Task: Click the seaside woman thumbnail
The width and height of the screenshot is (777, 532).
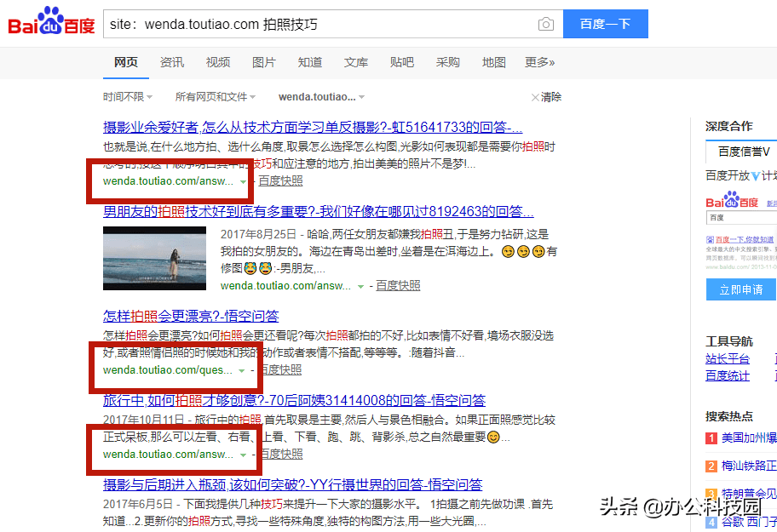Action: [154, 258]
